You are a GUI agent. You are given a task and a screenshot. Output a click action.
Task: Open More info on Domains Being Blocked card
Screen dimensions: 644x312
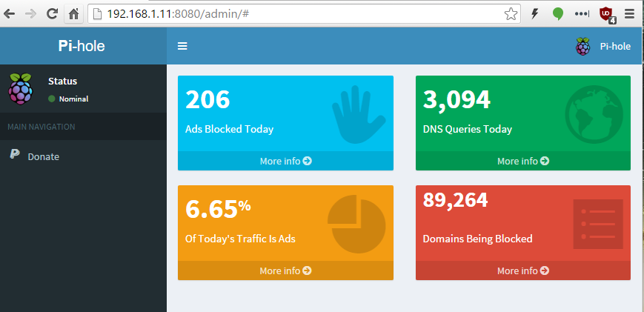point(523,270)
